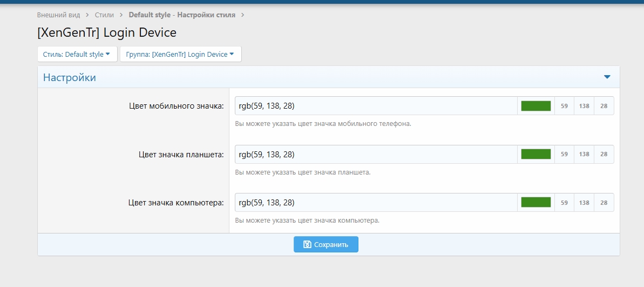Open the Группа: [XenGenTr] Login Device dropdown
The height and width of the screenshot is (287, 644).
180,54
